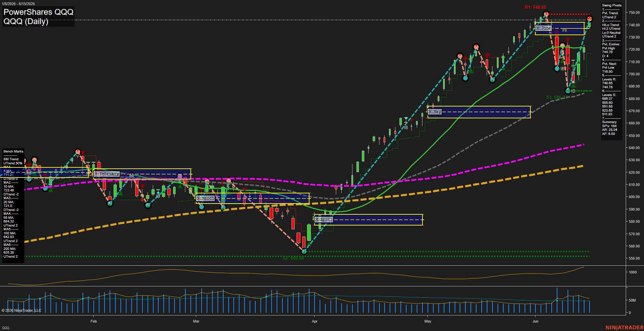Click the orange NINJATRADER logo
This screenshot has width=644, height=331.
pos(624,328)
